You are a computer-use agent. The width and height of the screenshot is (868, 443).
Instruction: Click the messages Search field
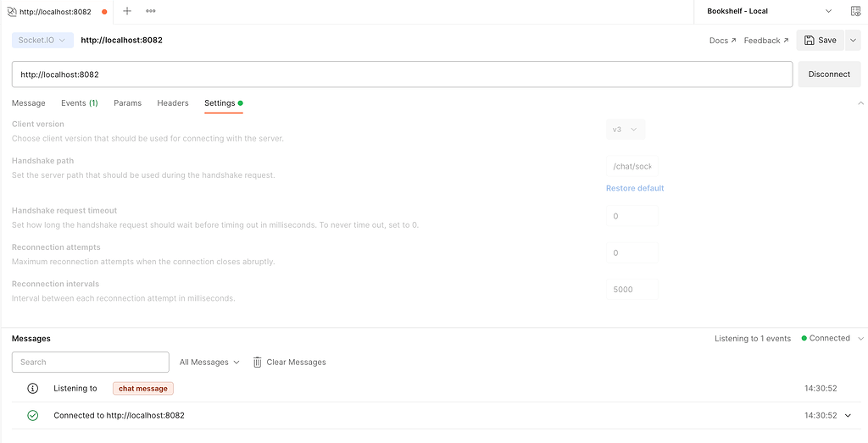[x=90, y=362]
